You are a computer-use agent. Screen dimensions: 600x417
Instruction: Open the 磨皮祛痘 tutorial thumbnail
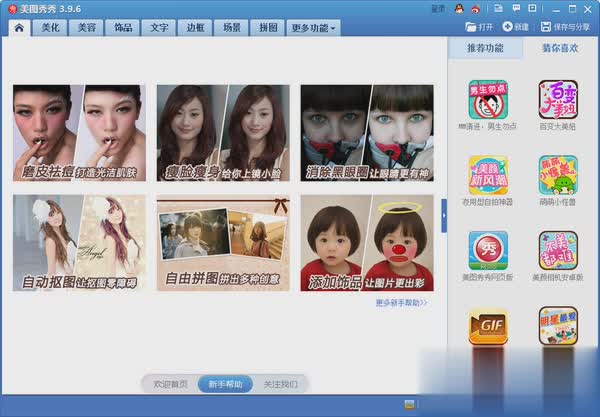click(79, 133)
